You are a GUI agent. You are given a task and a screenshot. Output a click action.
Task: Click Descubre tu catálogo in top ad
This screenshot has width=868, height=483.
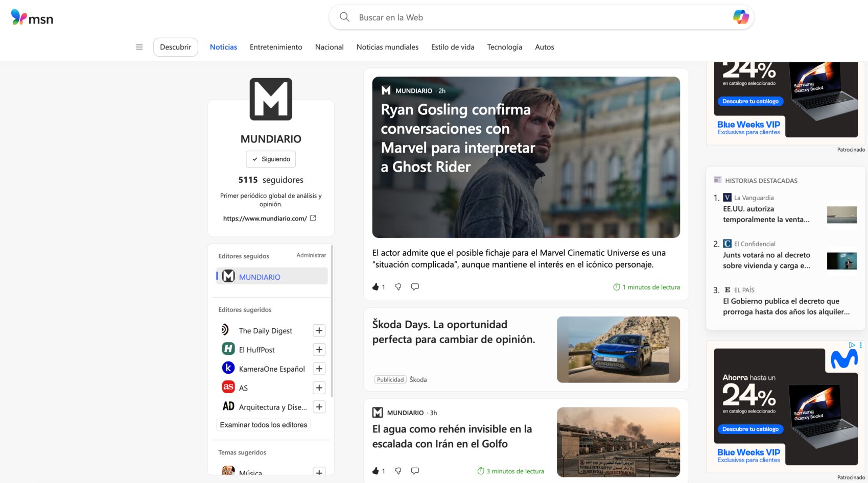[x=750, y=101]
